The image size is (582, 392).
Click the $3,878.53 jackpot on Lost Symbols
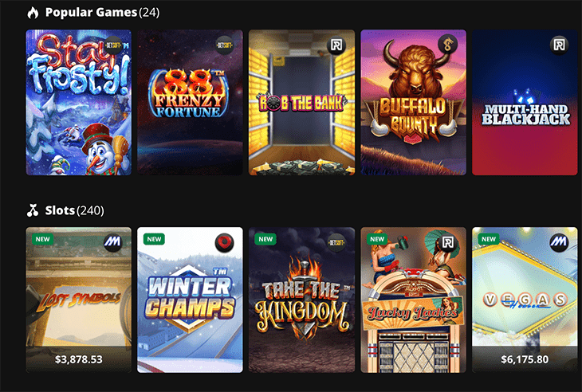coord(79,359)
